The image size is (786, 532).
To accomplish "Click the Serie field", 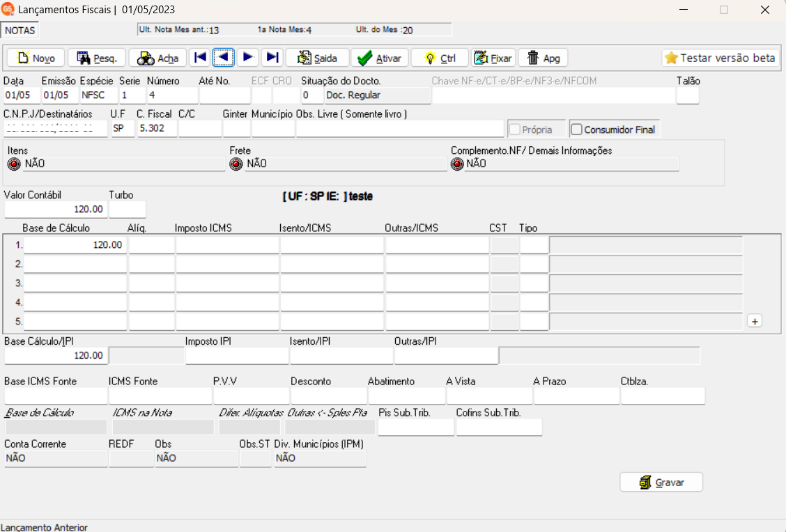I will [x=132, y=95].
